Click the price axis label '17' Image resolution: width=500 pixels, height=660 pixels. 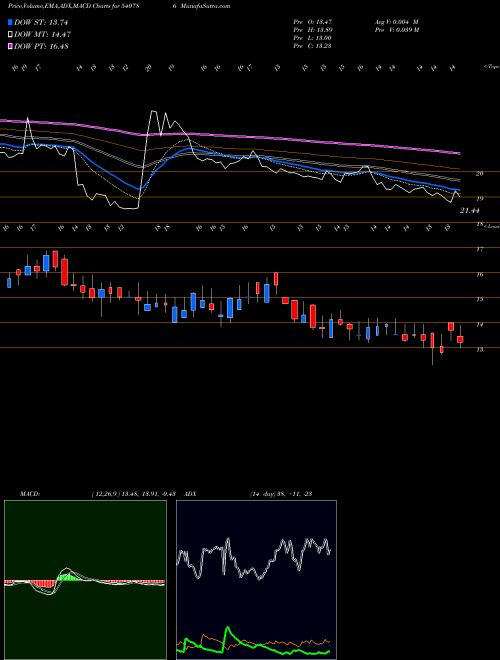tap(479, 249)
